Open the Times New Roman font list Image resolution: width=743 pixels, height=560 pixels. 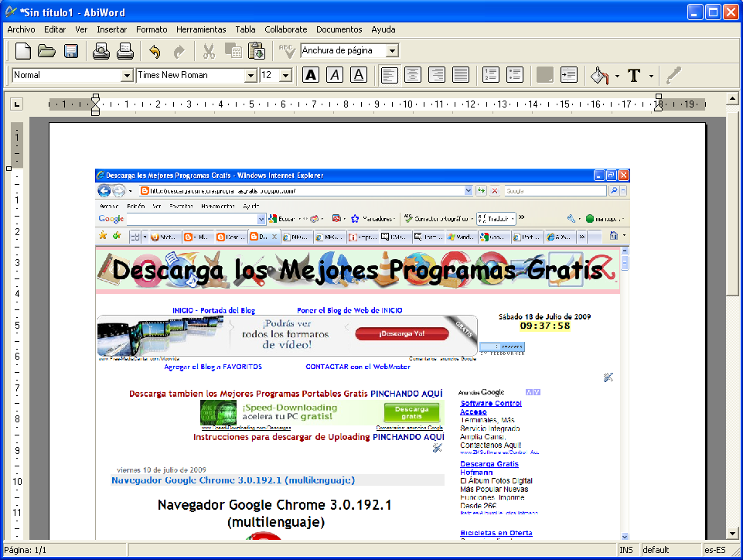(251, 75)
